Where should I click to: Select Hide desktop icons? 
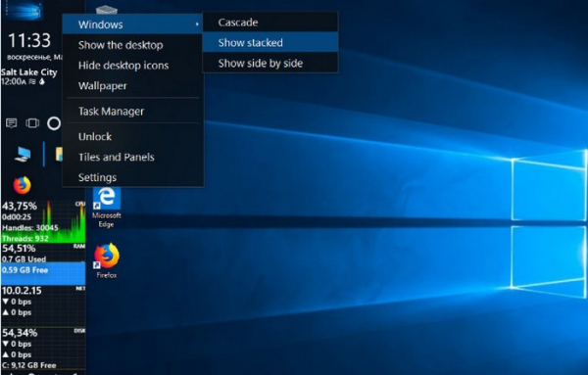click(132, 66)
